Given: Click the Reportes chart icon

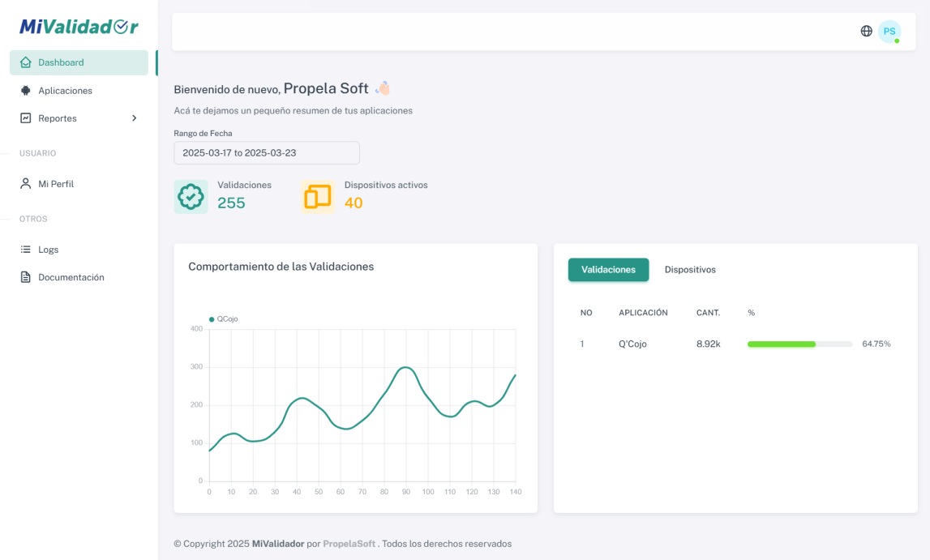Looking at the screenshot, I should coord(26,118).
